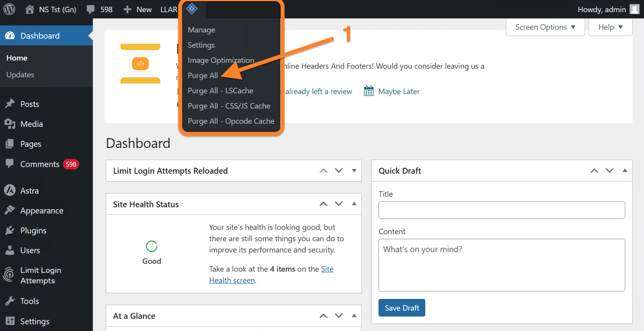Click Howdy, admin account link

click(602, 9)
